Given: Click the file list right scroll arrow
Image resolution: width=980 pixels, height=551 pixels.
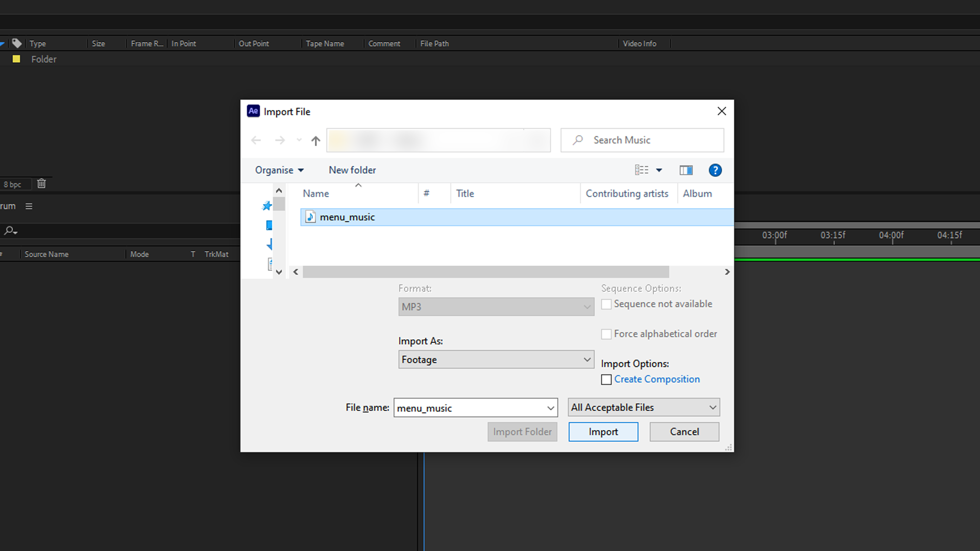Looking at the screenshot, I should coord(727,272).
